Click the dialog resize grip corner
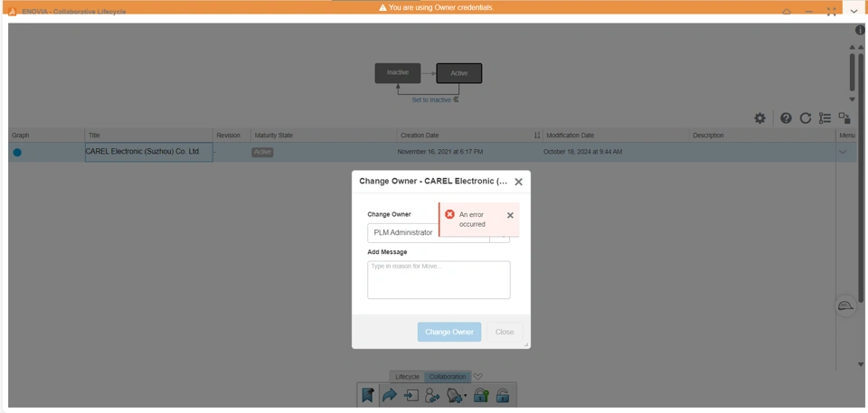 pos(526,344)
